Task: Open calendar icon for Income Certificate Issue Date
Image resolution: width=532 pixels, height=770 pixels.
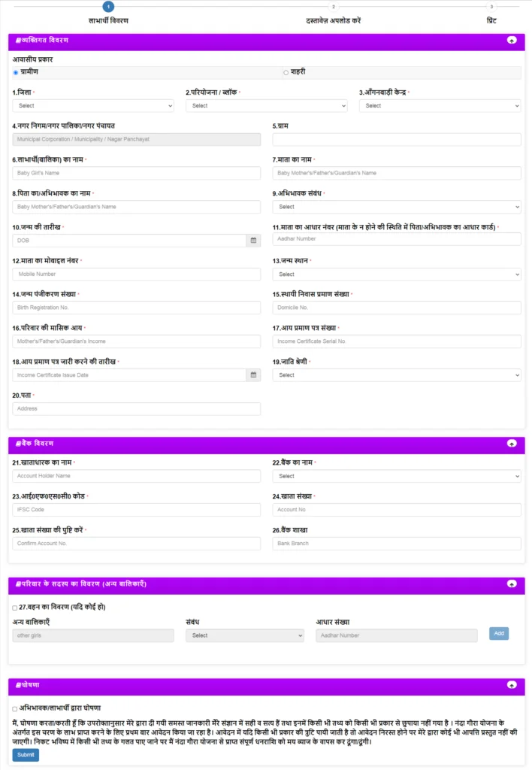Action: tap(253, 375)
